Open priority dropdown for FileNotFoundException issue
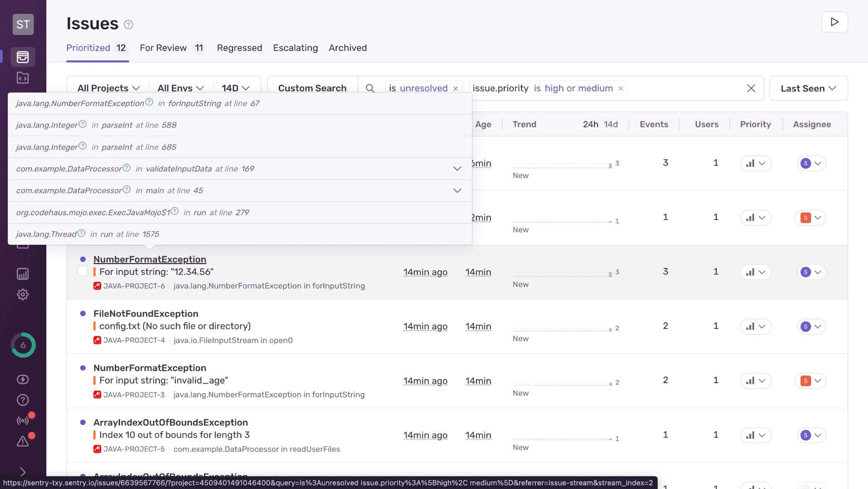868x489 pixels. coord(756,327)
